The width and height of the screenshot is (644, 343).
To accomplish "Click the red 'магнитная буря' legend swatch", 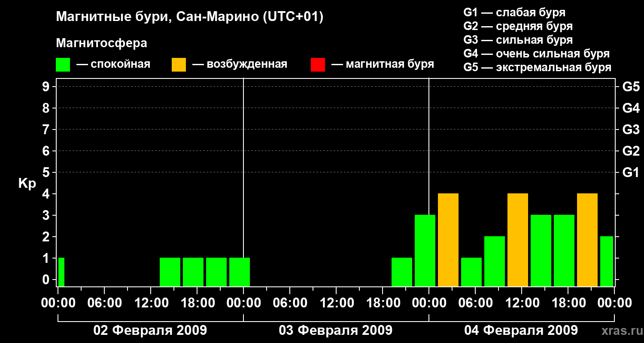I will 318,65.
